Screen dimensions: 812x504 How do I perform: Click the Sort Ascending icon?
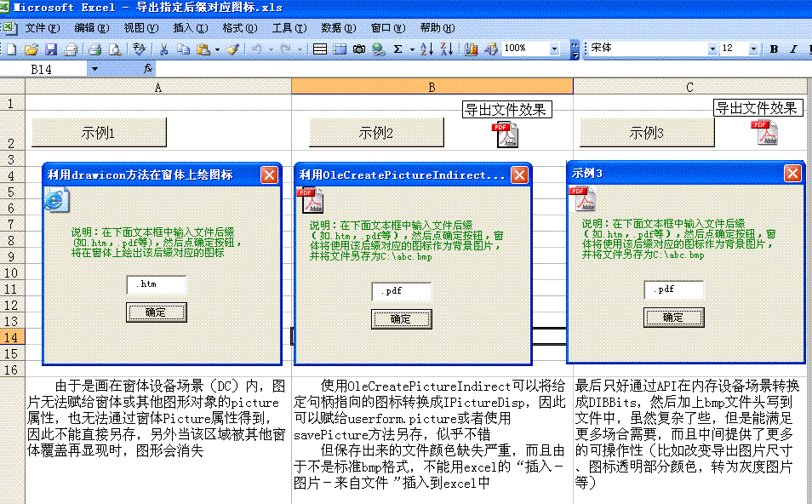coord(426,49)
